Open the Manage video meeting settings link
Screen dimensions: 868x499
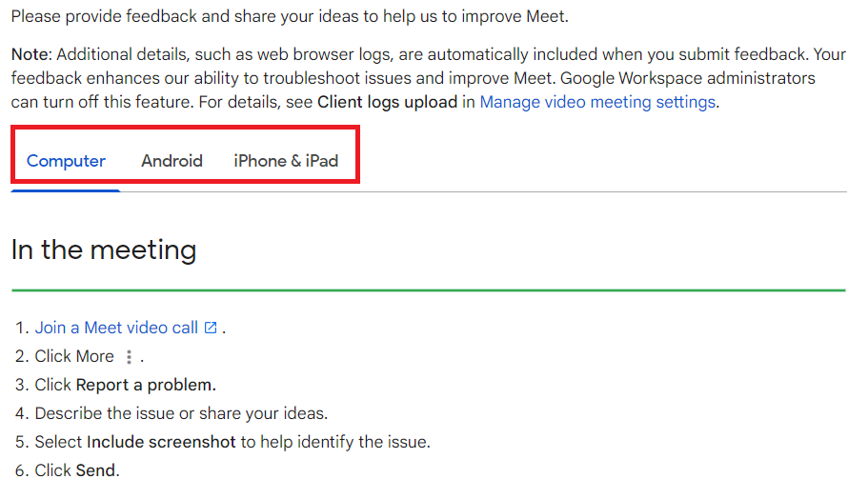(x=597, y=102)
